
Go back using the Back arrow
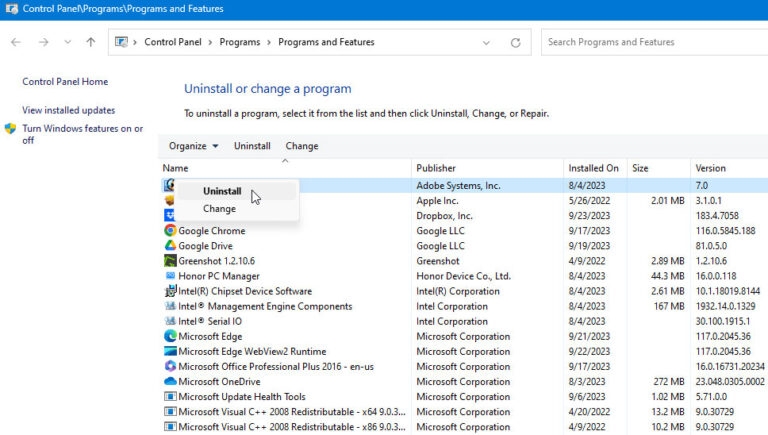pos(16,43)
